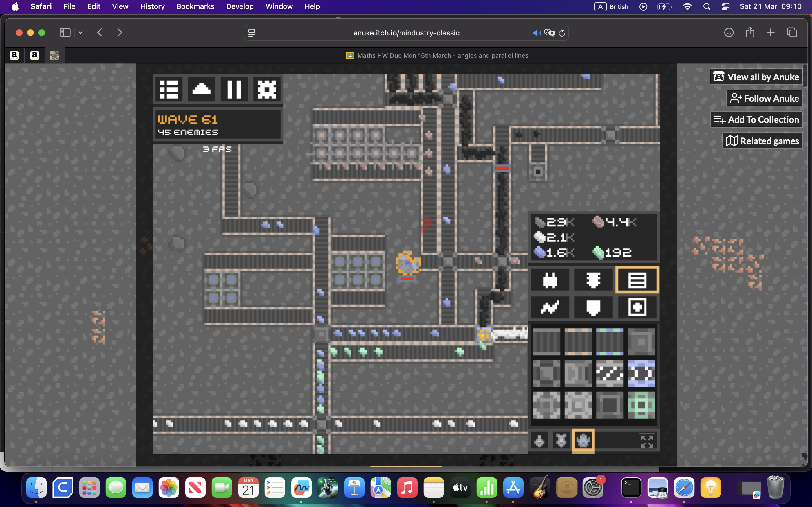
Task: Open the game menu list icon
Action: click(x=168, y=89)
